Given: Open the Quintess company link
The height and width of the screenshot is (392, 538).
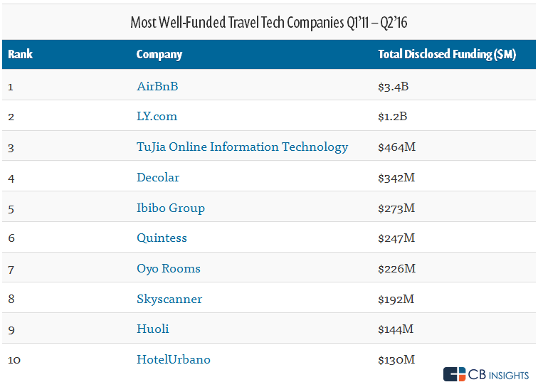Looking at the screenshot, I should pyautogui.click(x=162, y=238).
